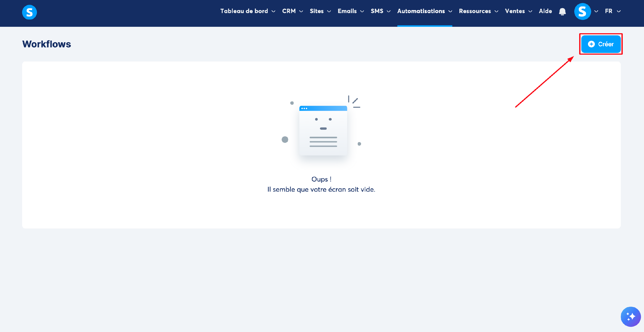Open the Ressources menu
Image resolution: width=644 pixels, height=332 pixels.
pyautogui.click(x=475, y=11)
